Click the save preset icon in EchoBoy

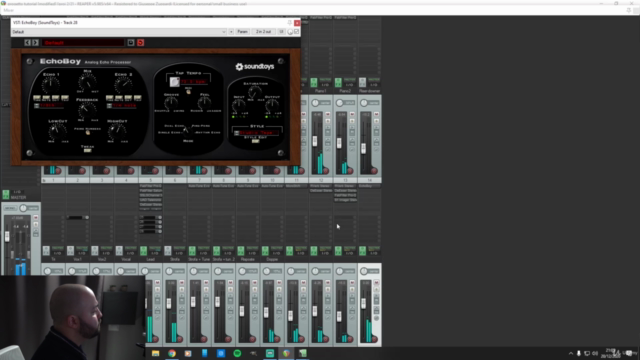point(131,42)
